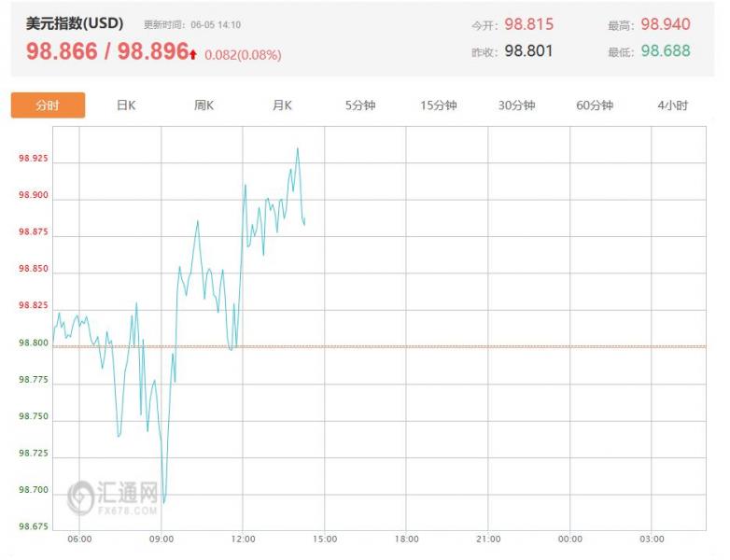This screenshot has width=730, height=560.
Task: Click the 98.866 / 98.896 current price
Action: tap(107, 52)
